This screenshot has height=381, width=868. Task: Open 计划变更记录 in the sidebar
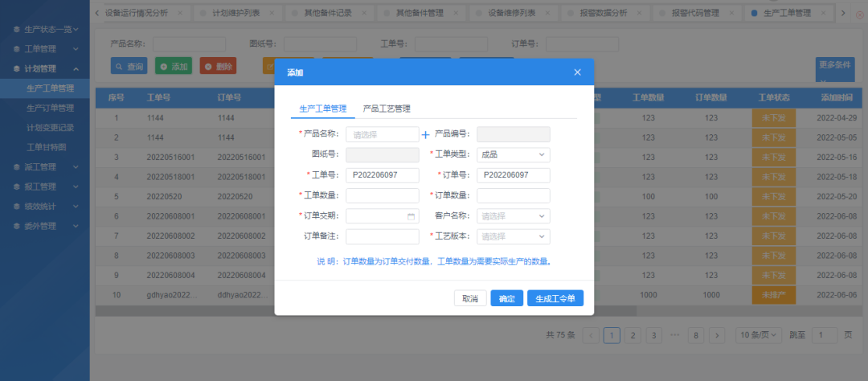[51, 127]
